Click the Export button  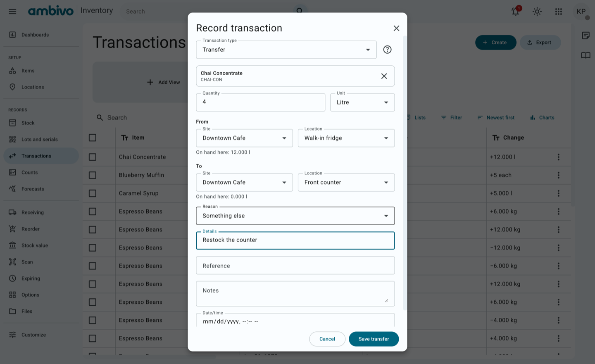pyautogui.click(x=540, y=43)
